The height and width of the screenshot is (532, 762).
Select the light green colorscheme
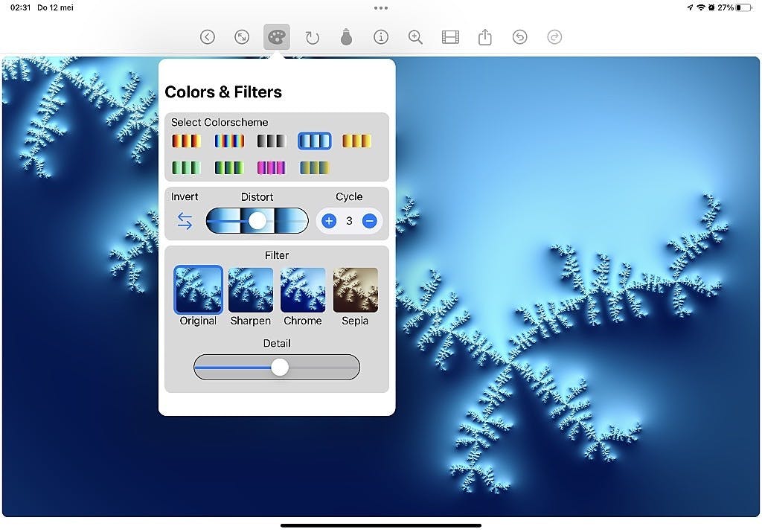coord(186,167)
